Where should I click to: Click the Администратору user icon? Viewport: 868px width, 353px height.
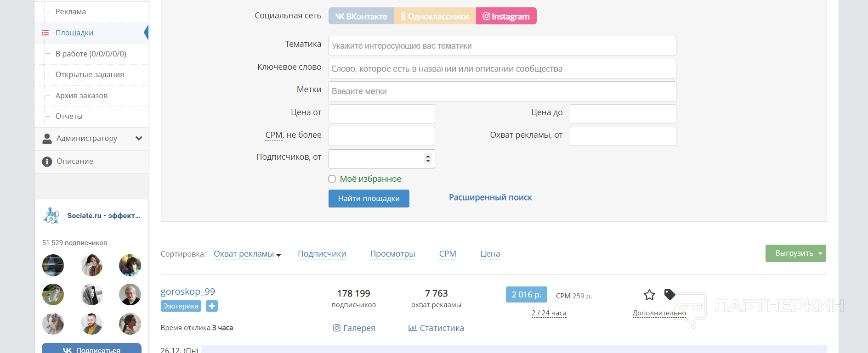47,139
